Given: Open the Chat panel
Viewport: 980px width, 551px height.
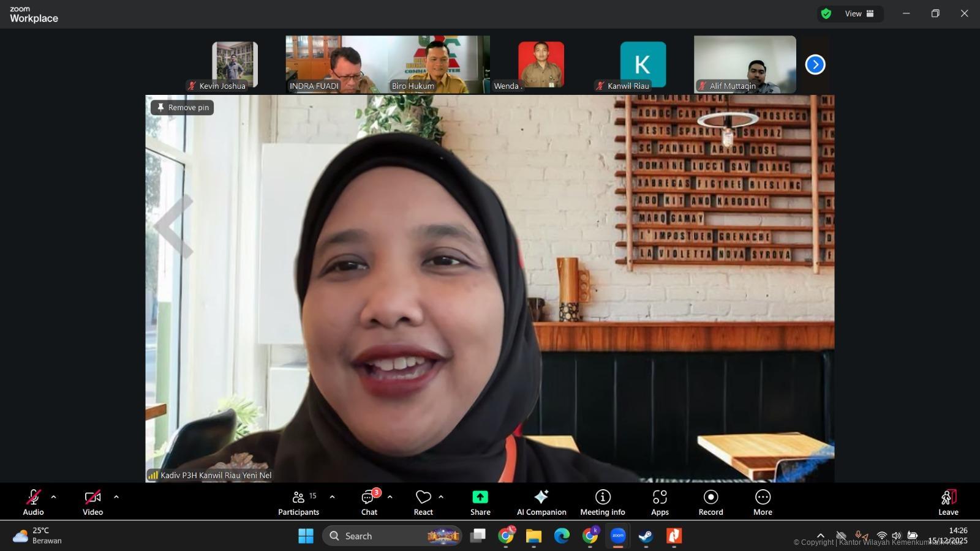Looking at the screenshot, I should point(369,502).
